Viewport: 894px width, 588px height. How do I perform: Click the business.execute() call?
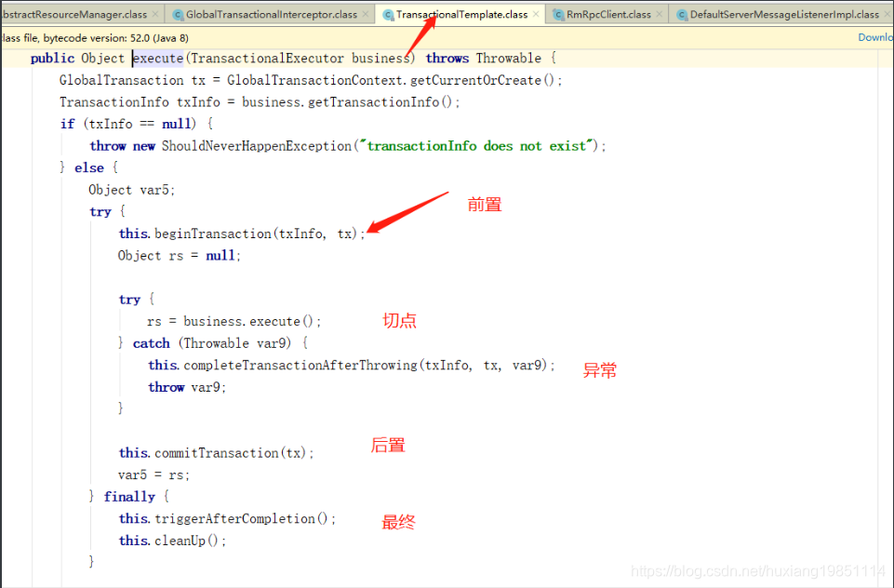click(x=248, y=322)
